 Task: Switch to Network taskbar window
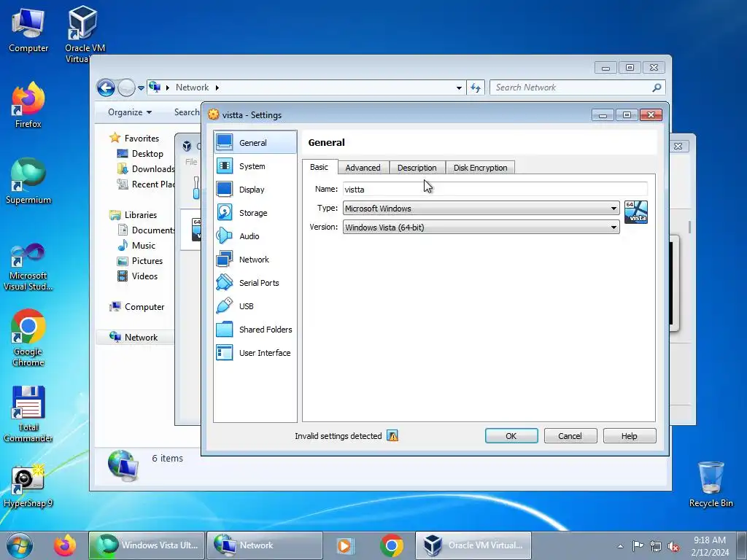265,545
